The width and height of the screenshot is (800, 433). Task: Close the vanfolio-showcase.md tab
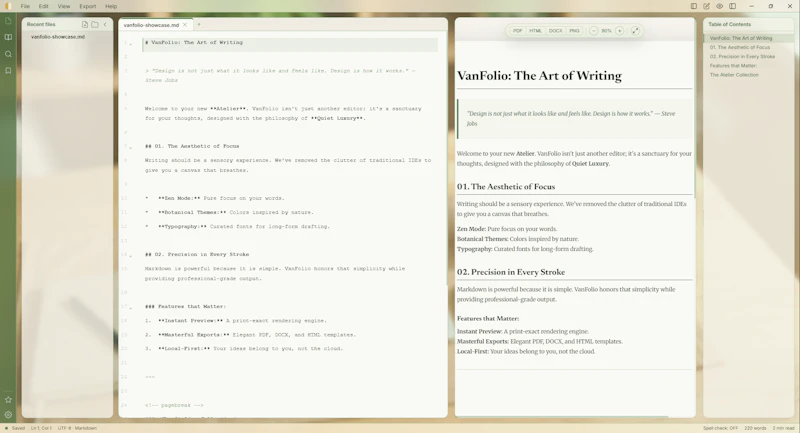(185, 24)
